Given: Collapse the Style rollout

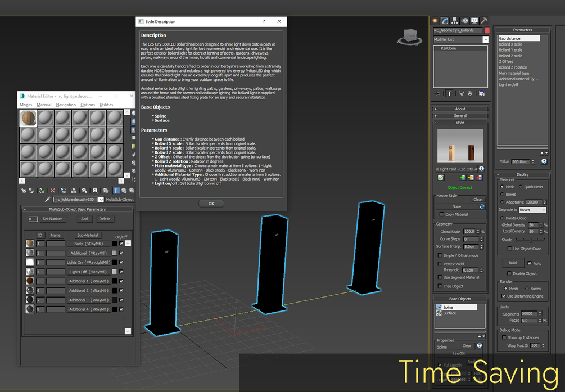Looking at the screenshot, I should [x=460, y=123].
